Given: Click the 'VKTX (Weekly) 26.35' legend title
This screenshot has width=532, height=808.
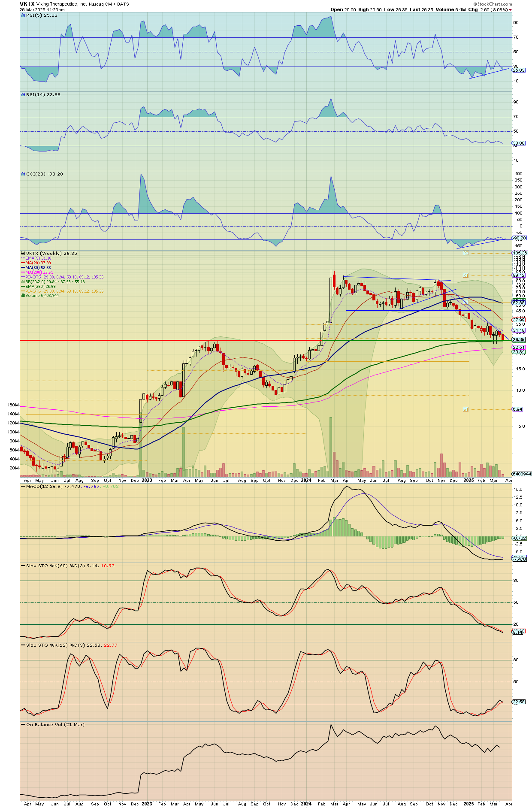Looking at the screenshot, I should click(51, 254).
